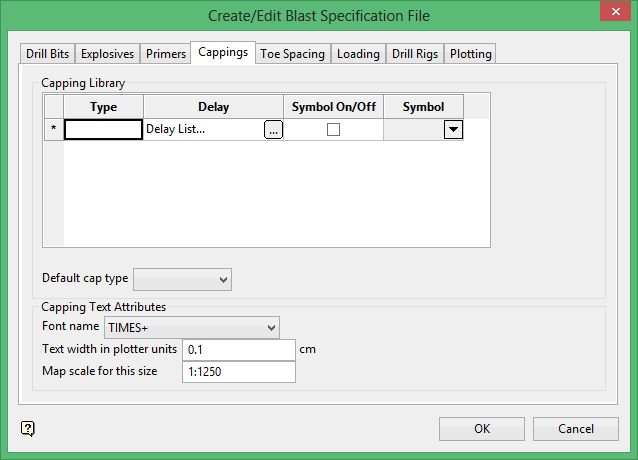Screen dimensions: 638x460
Task: Click the help question mark icon
Action: [28, 429]
